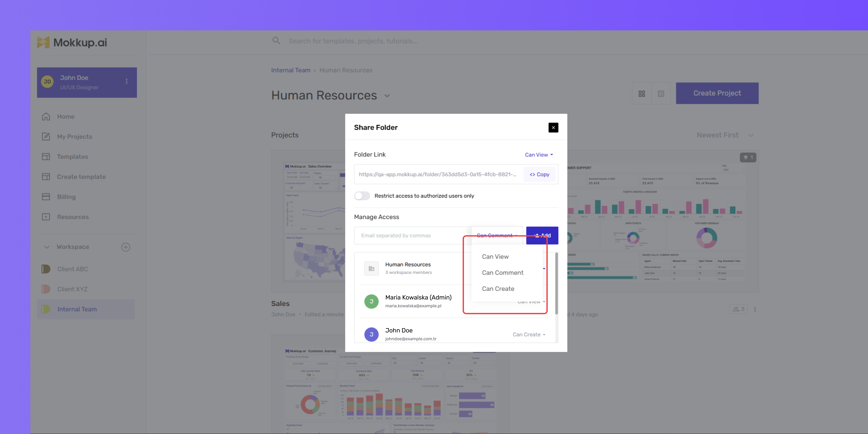The height and width of the screenshot is (434, 868).
Task: Click the Mokkup.ai logo
Action: [x=72, y=43]
